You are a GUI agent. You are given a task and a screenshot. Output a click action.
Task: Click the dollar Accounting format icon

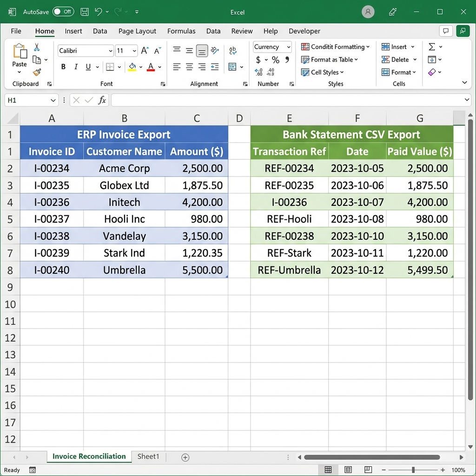[258, 60]
